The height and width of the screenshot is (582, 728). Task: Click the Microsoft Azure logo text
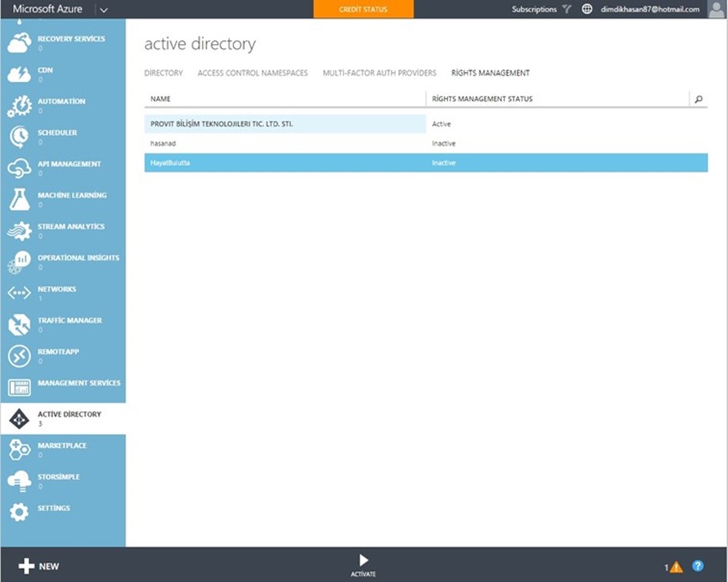pyautogui.click(x=47, y=8)
